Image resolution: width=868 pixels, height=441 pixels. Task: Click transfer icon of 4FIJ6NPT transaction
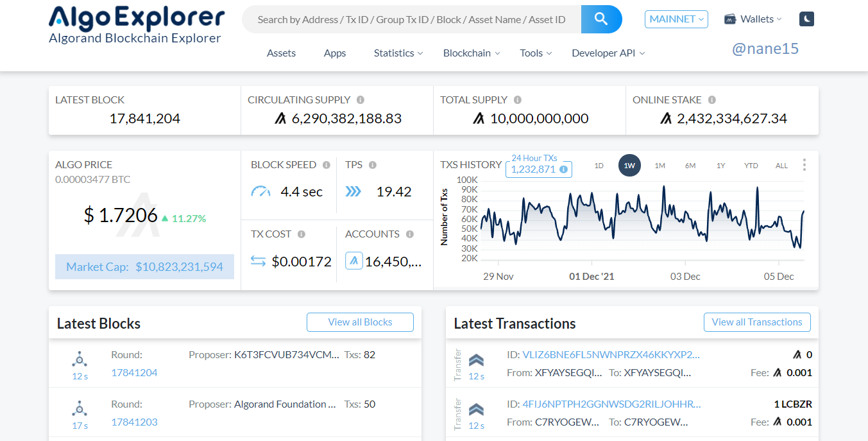click(x=476, y=410)
